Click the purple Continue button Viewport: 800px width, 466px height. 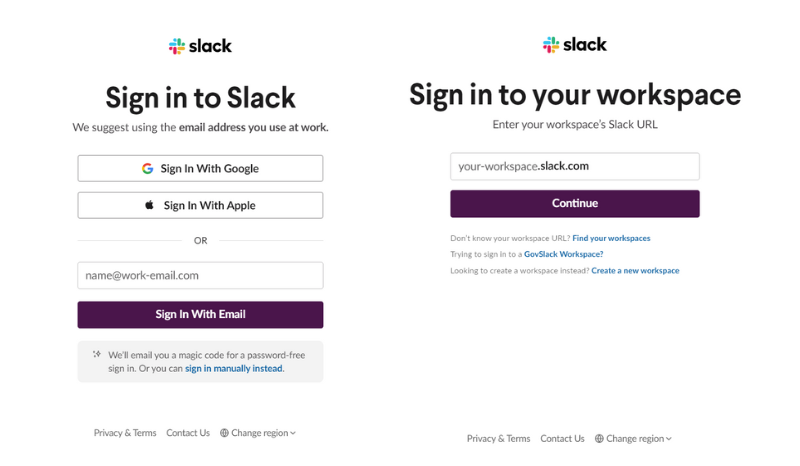(574, 204)
